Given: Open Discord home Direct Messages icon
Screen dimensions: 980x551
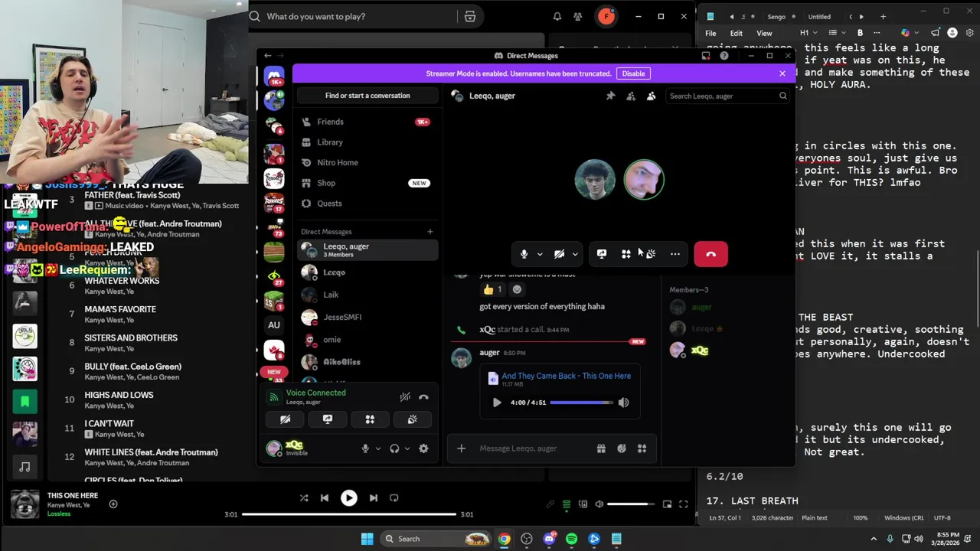Looking at the screenshot, I should click(274, 77).
